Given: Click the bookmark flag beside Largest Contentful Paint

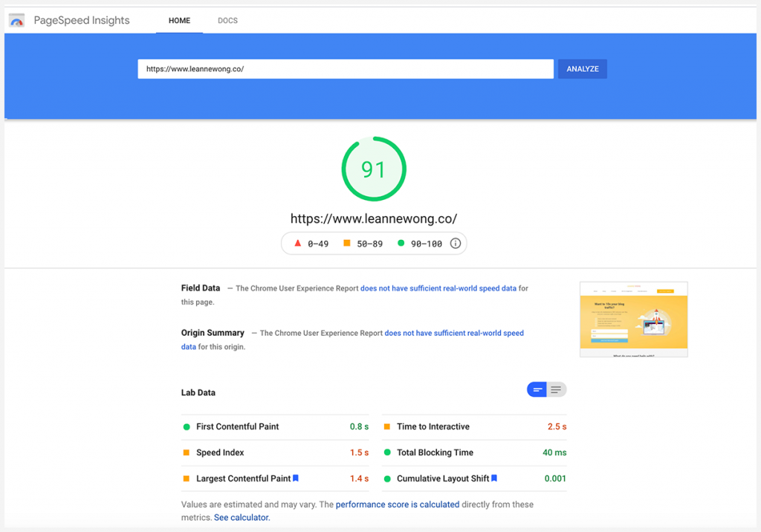Looking at the screenshot, I should tap(295, 479).
